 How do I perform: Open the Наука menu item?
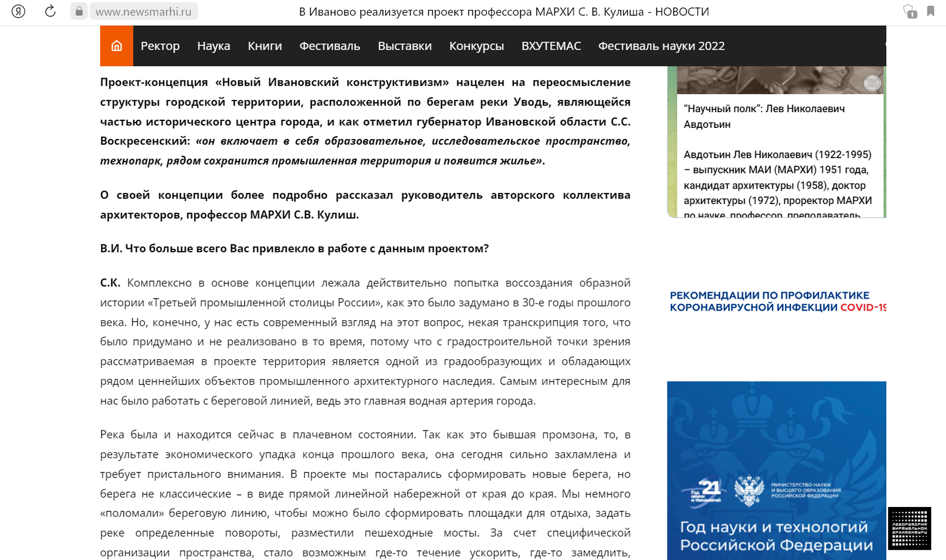tap(214, 46)
